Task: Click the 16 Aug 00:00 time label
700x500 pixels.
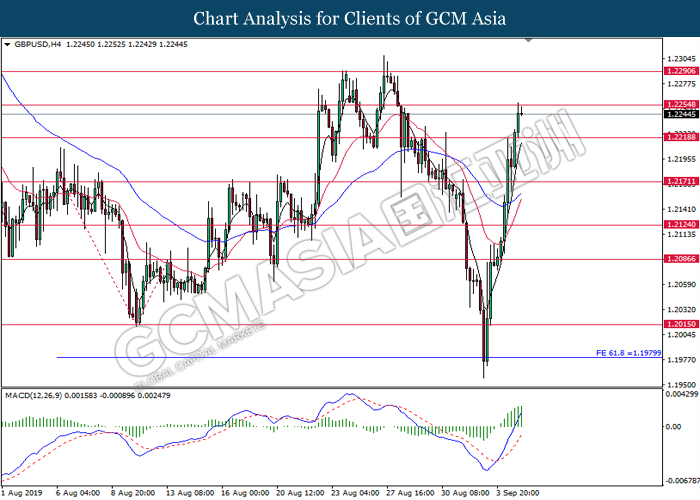Action: click(246, 493)
